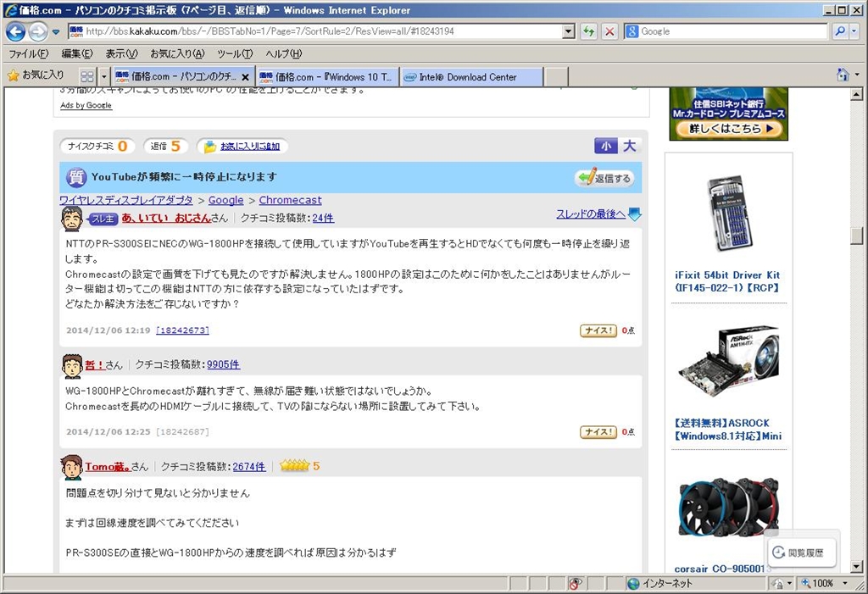Click the あ、いてい おじさん user avatar

71,218
